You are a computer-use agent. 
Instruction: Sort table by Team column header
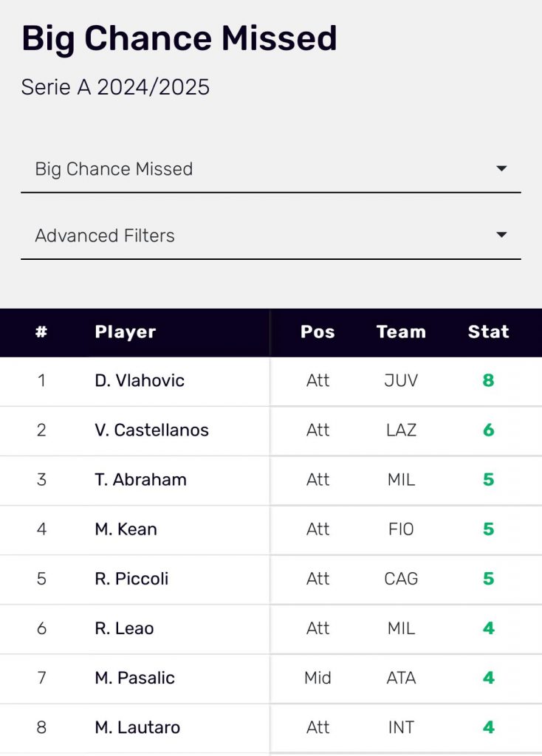pyautogui.click(x=401, y=332)
